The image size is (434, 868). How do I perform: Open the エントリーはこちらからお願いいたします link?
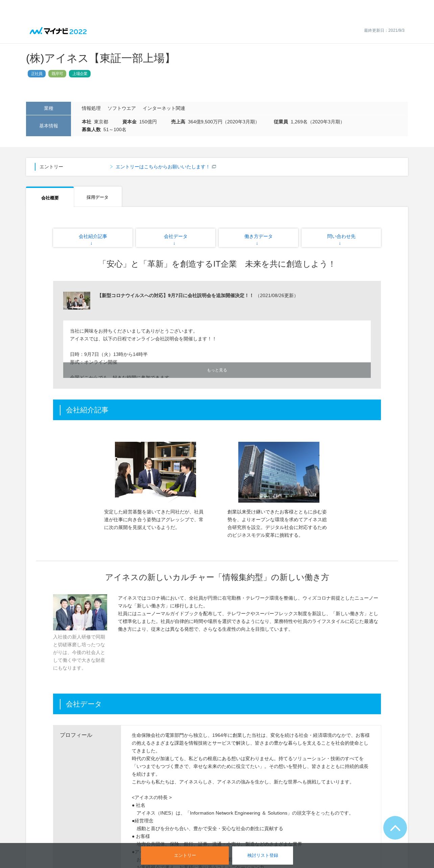[x=162, y=167]
